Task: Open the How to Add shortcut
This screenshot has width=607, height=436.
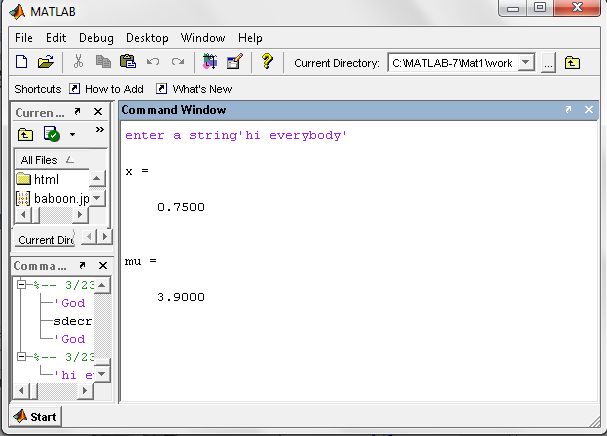Action: coord(108,88)
